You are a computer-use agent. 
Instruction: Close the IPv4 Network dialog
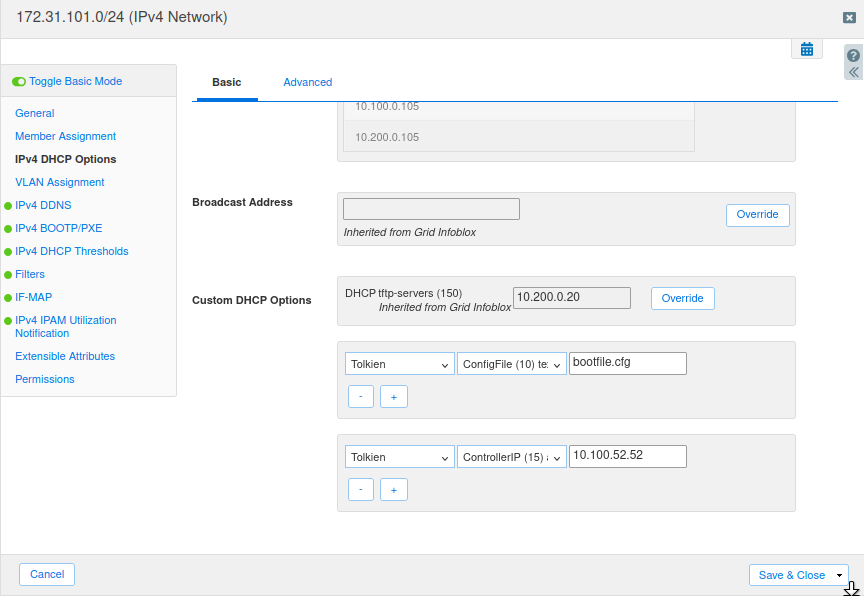849,17
